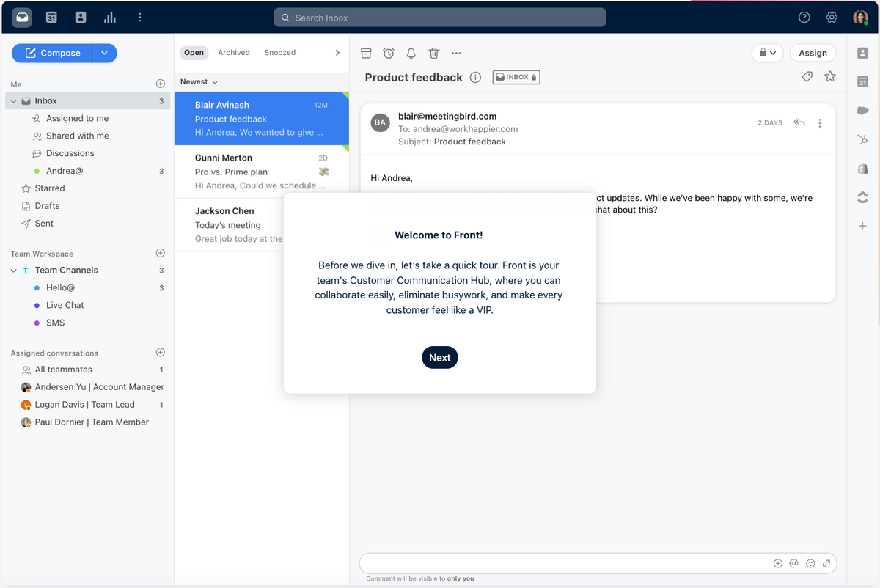The width and height of the screenshot is (880, 588).
Task: Open ClickUp integration icon in sidebar
Action: 862,197
